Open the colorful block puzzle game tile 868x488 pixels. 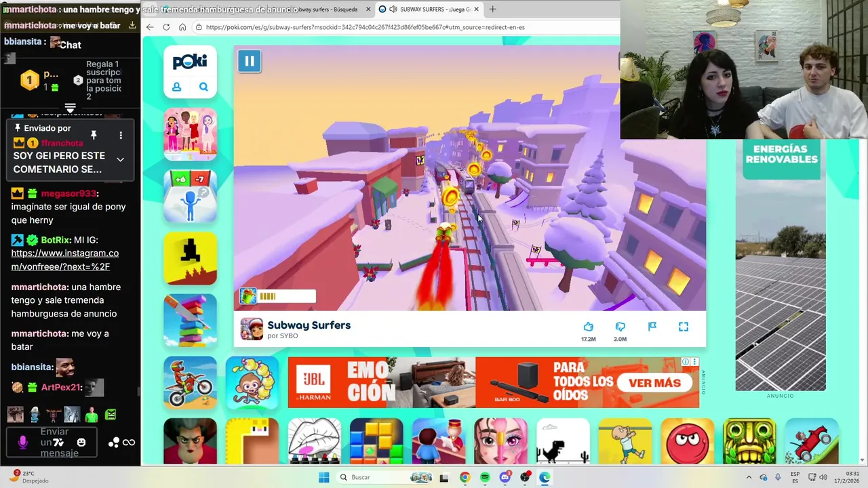[x=376, y=441]
